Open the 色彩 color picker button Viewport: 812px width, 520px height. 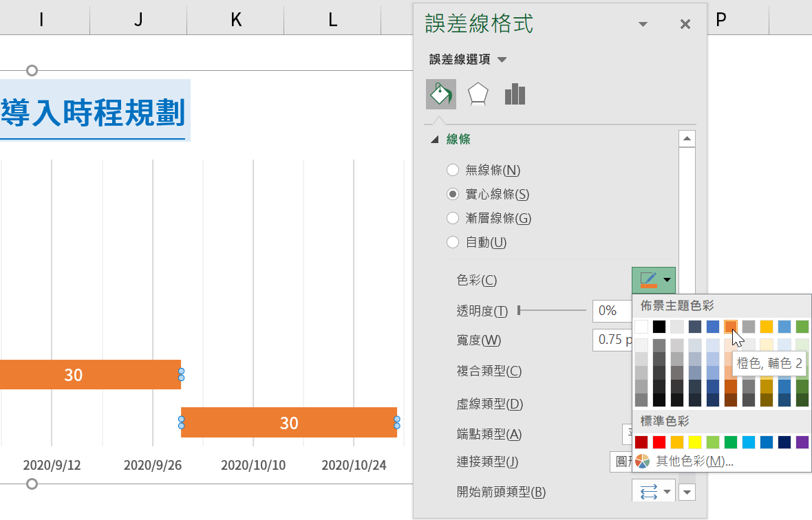click(654, 280)
